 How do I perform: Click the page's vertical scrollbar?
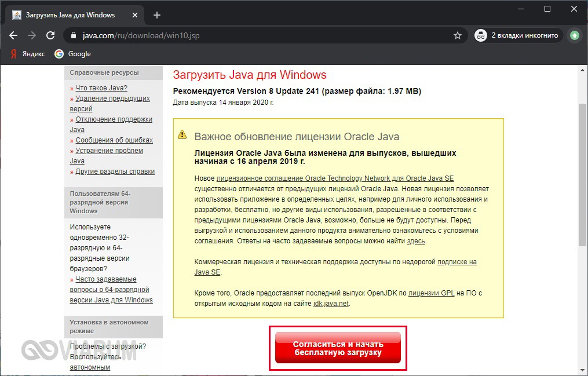pyautogui.click(x=582, y=174)
